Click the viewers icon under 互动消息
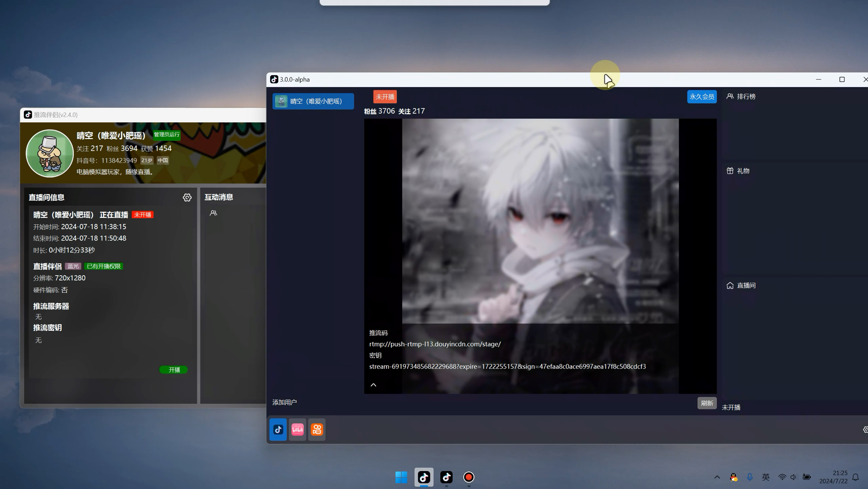The height and width of the screenshot is (489, 868). (213, 213)
